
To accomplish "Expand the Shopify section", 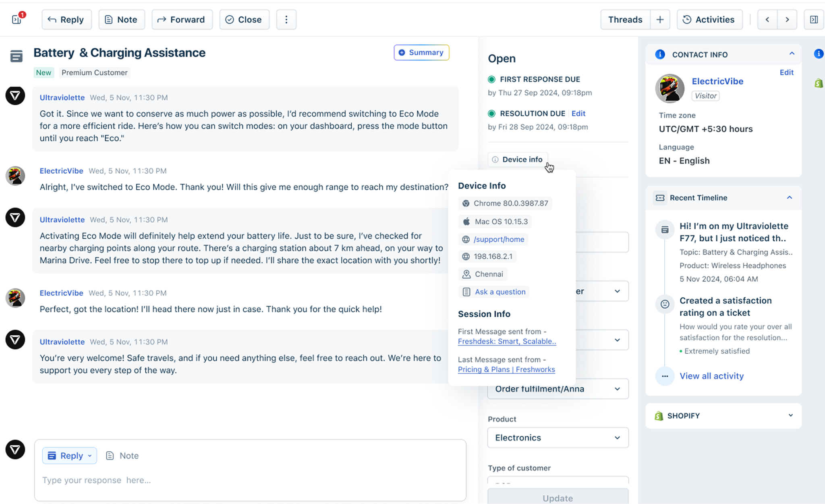I will point(790,415).
